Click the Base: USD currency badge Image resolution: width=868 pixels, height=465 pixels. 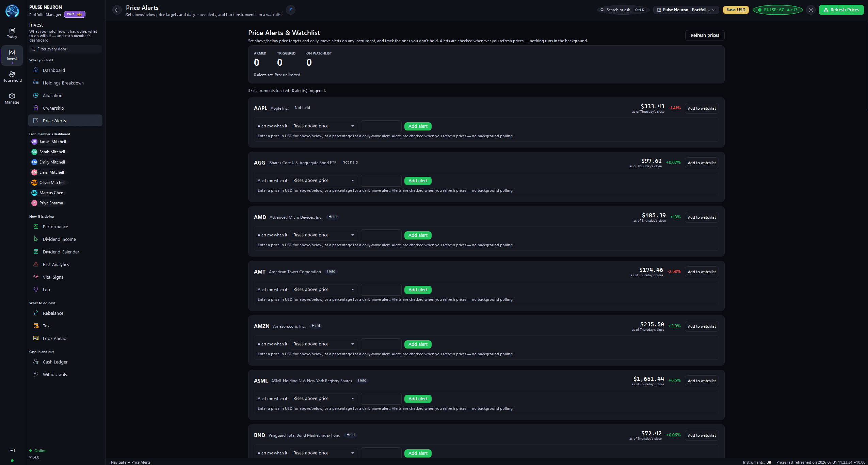736,10
